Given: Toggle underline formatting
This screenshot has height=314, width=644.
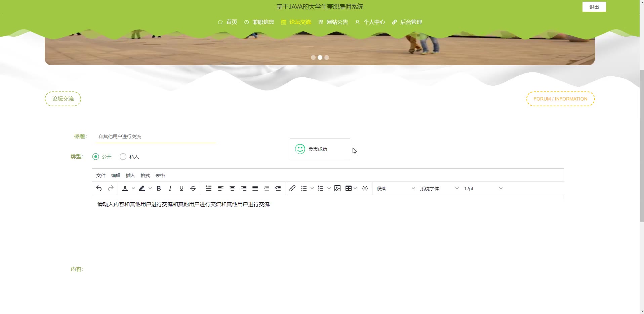Looking at the screenshot, I should coord(182,188).
